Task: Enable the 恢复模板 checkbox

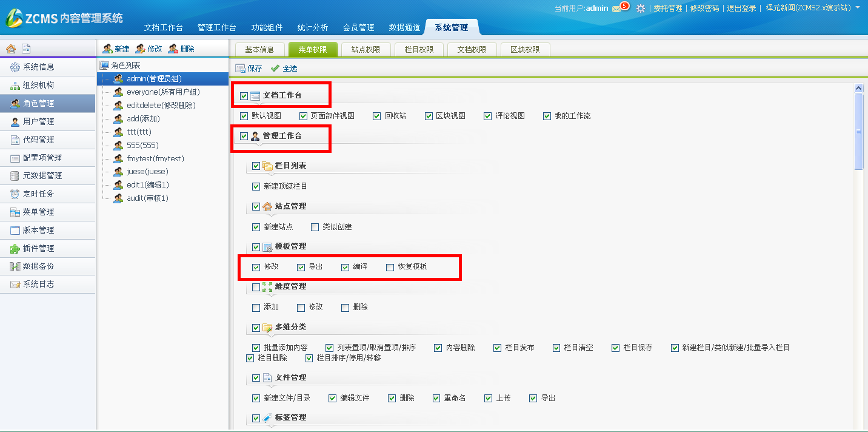Action: click(390, 267)
